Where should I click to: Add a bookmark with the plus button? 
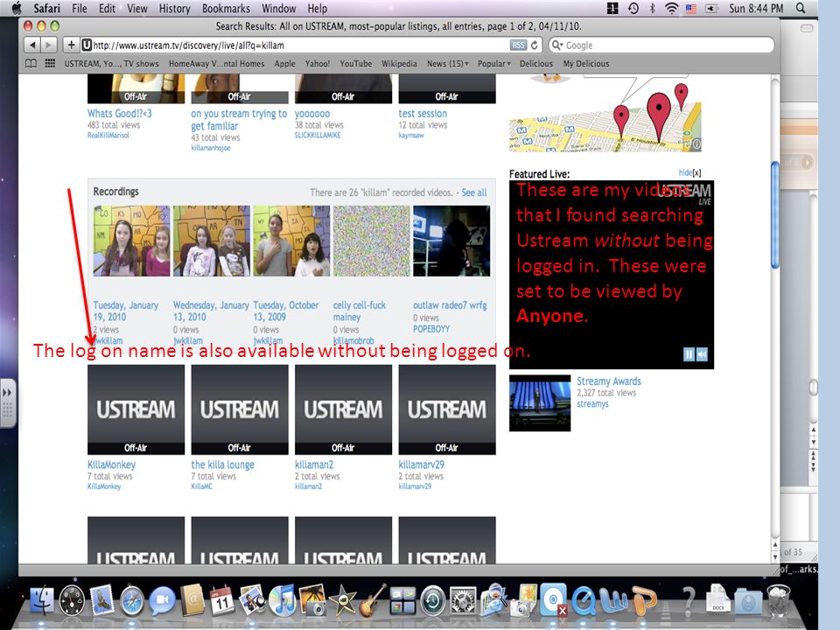71,45
